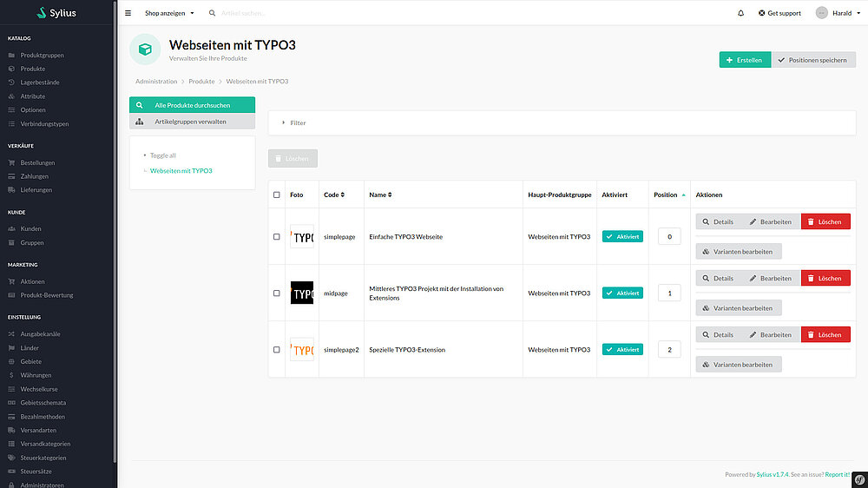Click the Gebiete globe icon

point(11,362)
